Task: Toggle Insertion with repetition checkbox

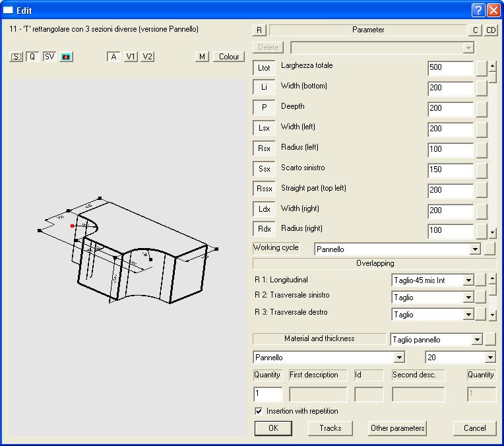Action: point(259,411)
